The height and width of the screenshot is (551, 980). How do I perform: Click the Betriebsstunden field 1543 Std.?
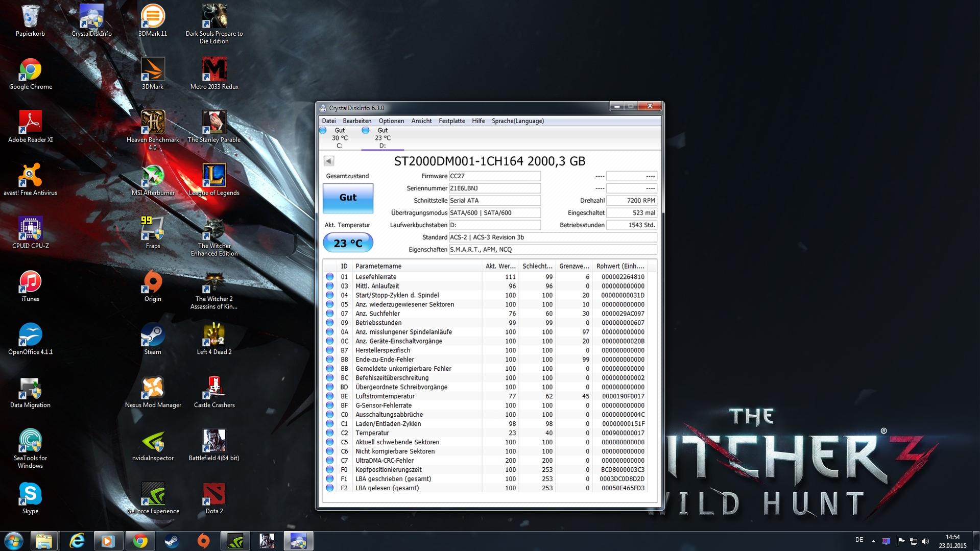(632, 225)
